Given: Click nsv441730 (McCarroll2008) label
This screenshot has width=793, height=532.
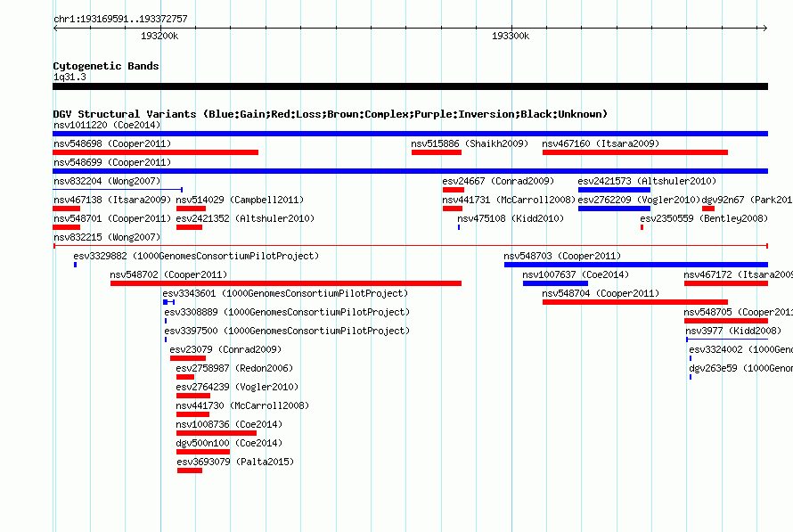Looking at the screenshot, I should click(x=242, y=405).
